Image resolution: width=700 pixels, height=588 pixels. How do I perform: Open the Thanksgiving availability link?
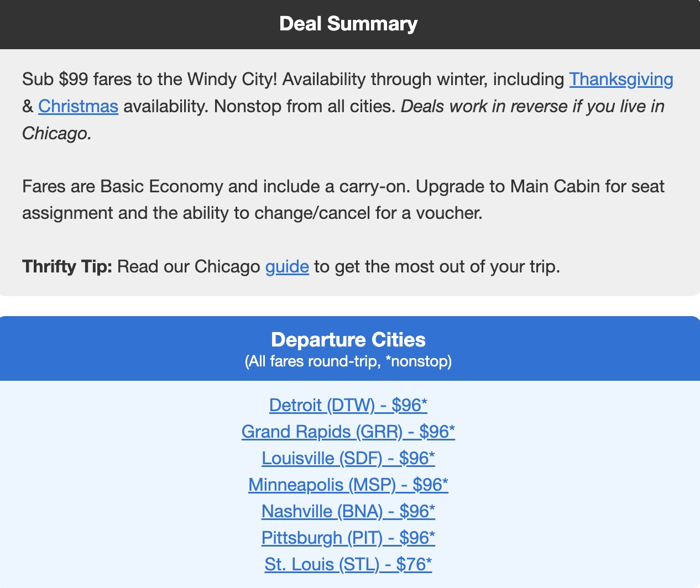(621, 80)
